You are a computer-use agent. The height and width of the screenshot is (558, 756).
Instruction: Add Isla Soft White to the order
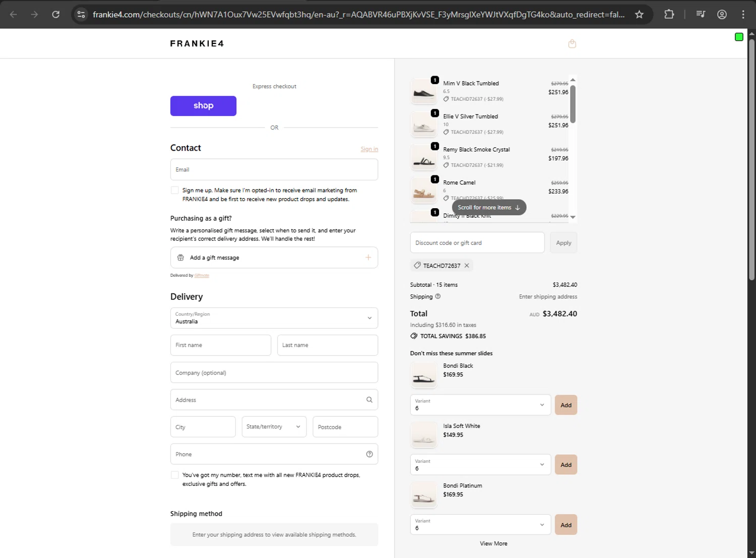(566, 465)
